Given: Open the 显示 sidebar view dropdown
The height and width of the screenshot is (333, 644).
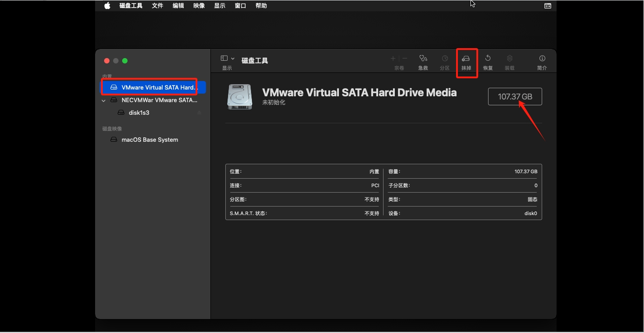Looking at the screenshot, I should click(x=227, y=58).
